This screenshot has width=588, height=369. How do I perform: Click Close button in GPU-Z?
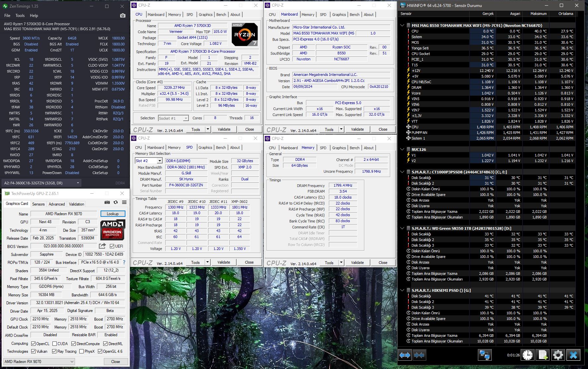115,361
